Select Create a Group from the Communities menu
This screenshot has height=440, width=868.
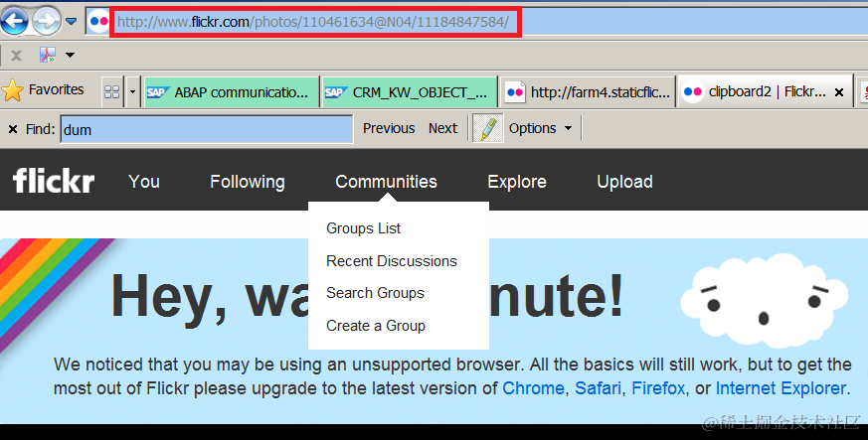click(x=376, y=326)
